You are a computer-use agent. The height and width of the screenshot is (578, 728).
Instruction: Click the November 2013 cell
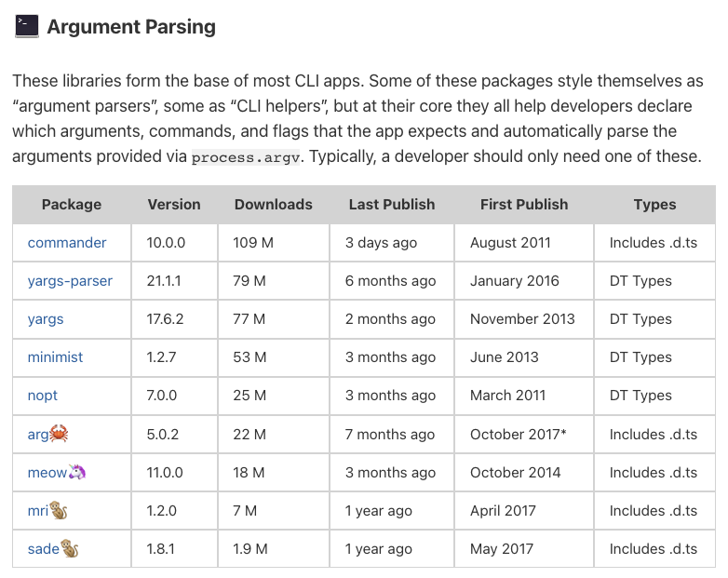coord(522,319)
